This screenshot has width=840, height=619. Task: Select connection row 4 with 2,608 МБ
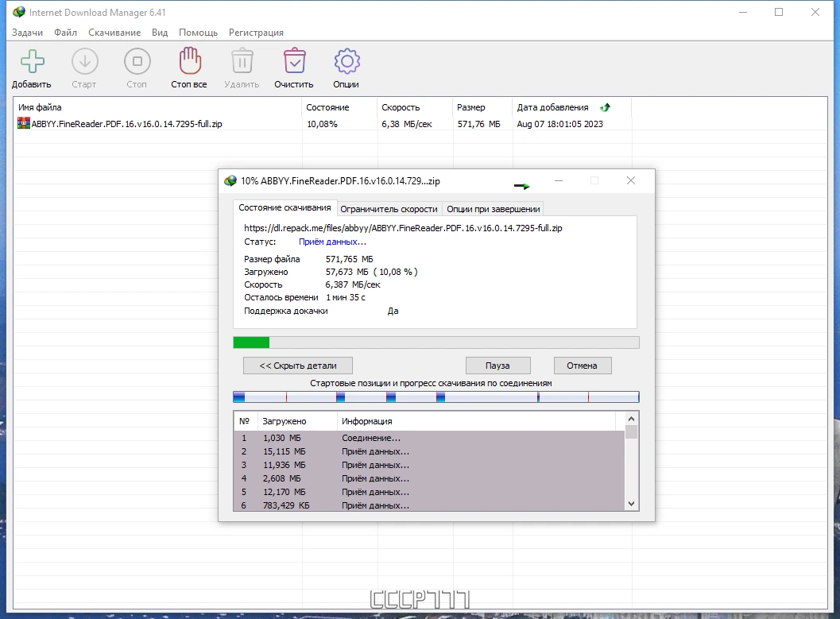coord(429,478)
